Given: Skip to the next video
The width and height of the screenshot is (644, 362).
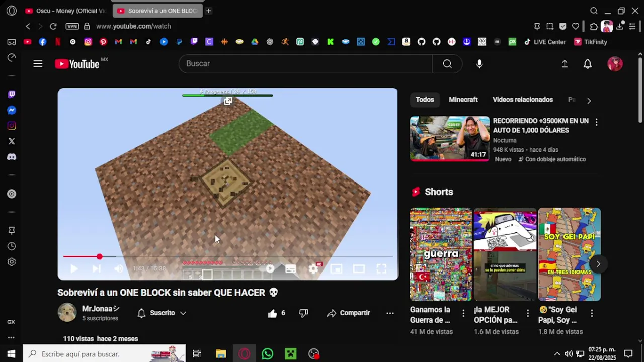Looking at the screenshot, I should [x=97, y=269].
